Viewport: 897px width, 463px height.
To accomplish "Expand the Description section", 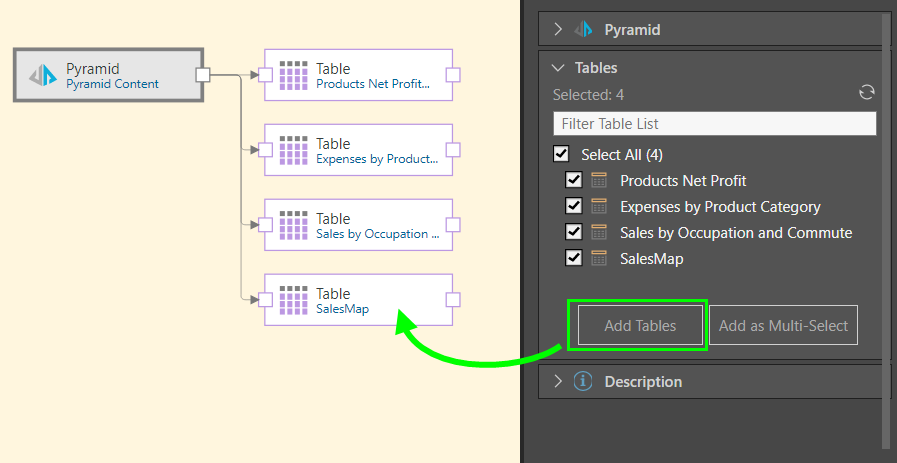I will tap(558, 382).
